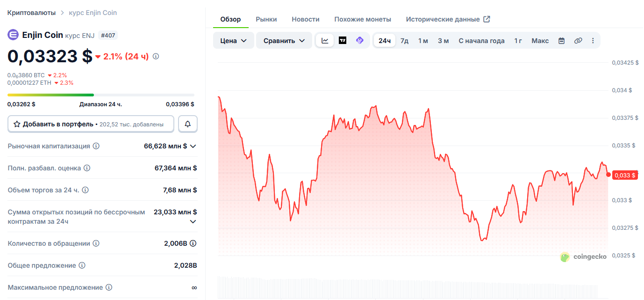Open info tooltip for Объем торгов за 24 ч.
Viewport: 644px width, 300px height.
click(x=85, y=190)
